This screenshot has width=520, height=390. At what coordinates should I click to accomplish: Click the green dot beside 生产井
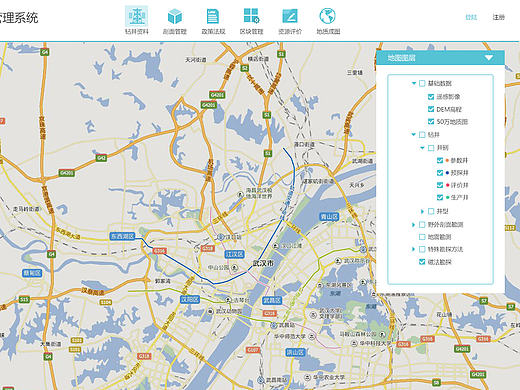click(447, 198)
